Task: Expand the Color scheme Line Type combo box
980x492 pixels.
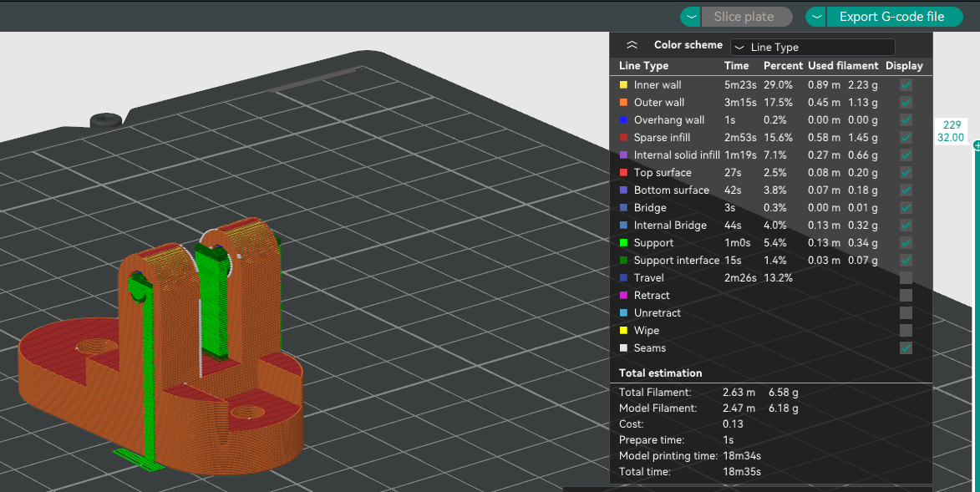Action: [x=812, y=48]
